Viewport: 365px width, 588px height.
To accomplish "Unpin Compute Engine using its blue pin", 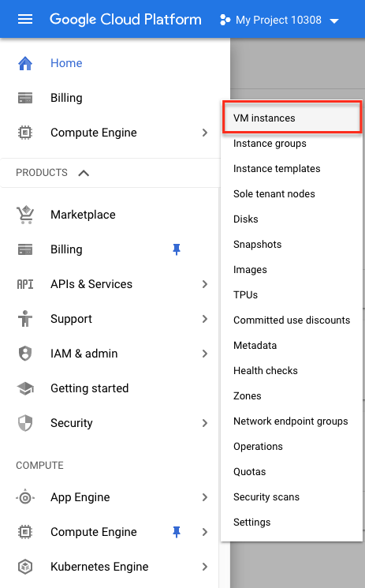I will pos(177,532).
